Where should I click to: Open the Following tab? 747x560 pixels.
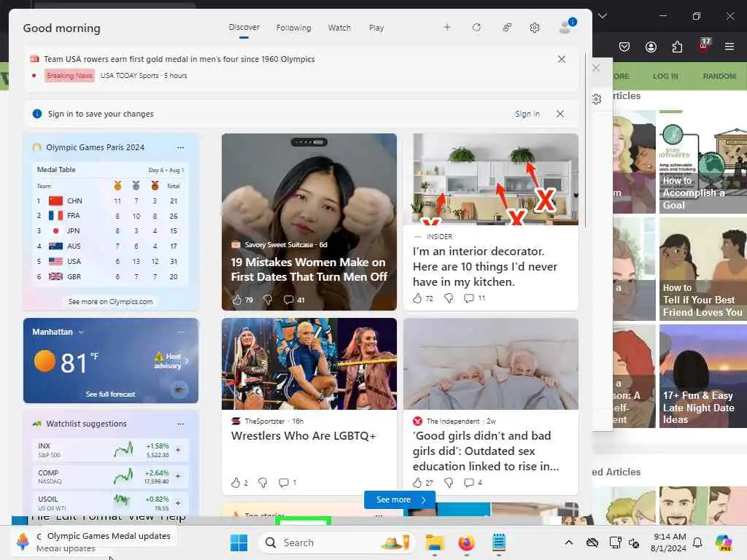click(x=293, y=28)
